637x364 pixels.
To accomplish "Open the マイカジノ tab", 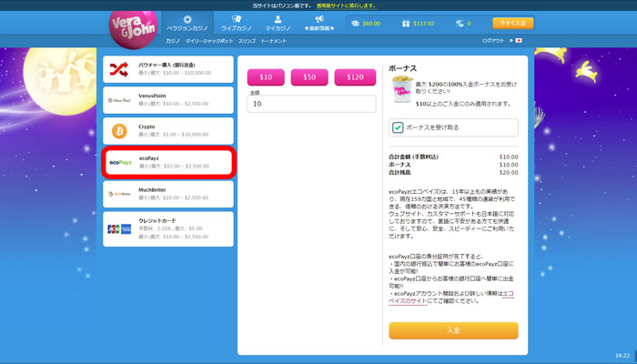I will (278, 24).
